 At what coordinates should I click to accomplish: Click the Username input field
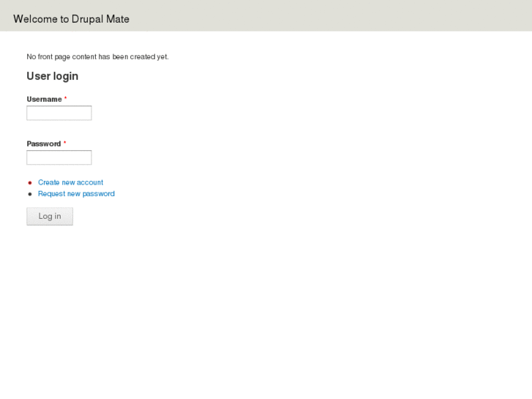click(59, 113)
